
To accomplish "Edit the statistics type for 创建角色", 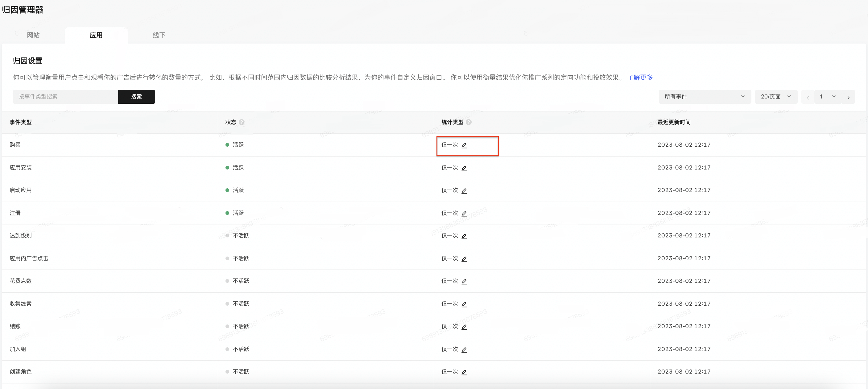I will (x=464, y=372).
